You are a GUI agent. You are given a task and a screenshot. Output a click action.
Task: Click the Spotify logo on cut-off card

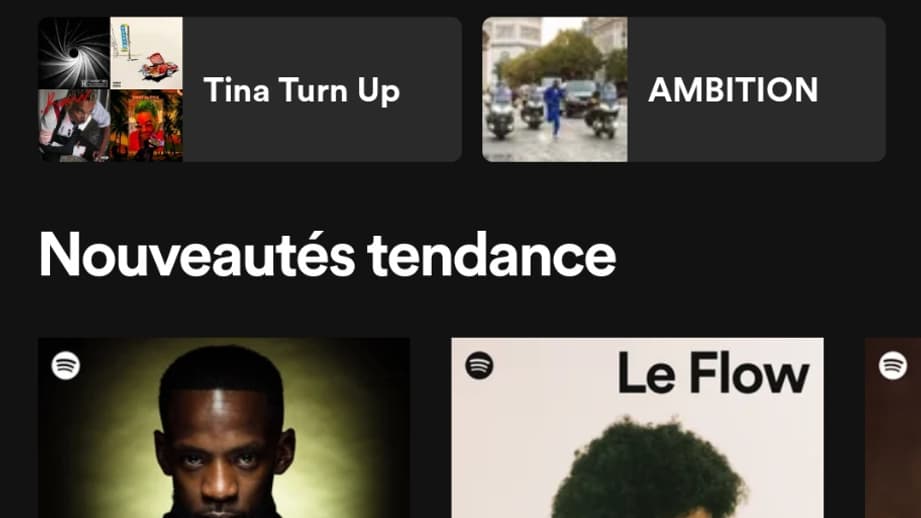tap(893, 365)
